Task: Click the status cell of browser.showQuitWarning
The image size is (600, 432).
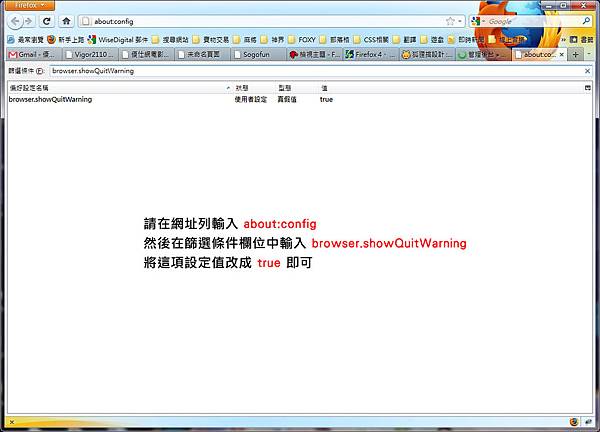Action: tap(251, 99)
